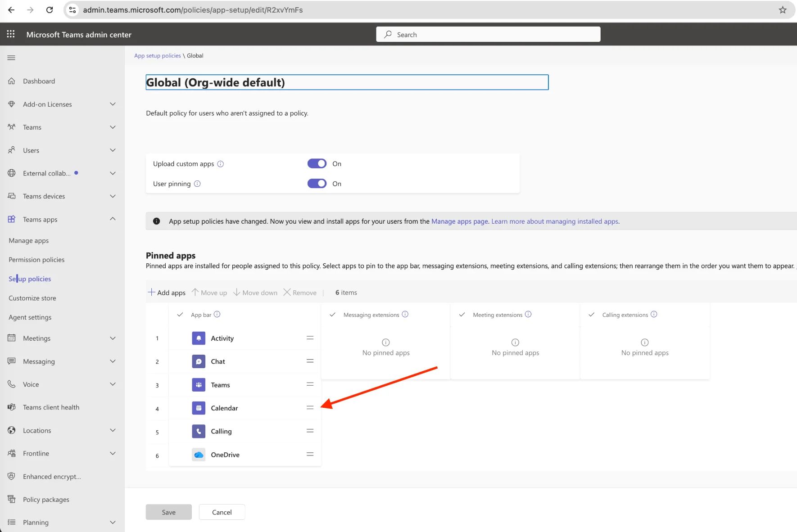The image size is (797, 532).
Task: Click the OneDrive row reorder handle
Action: point(310,454)
